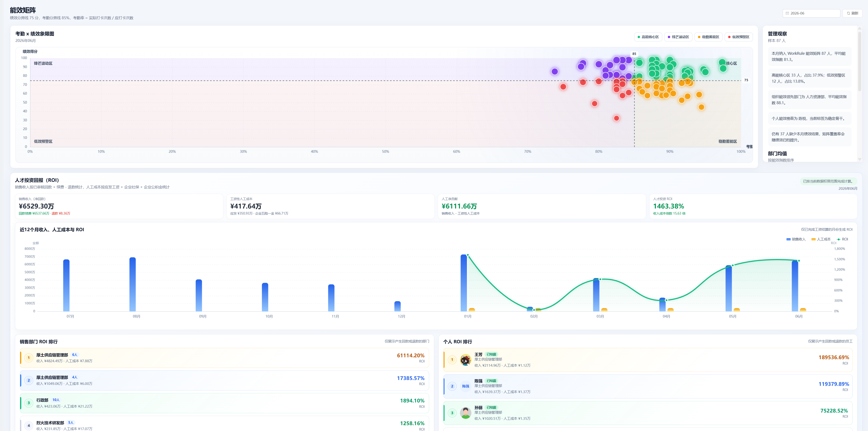Click the 10人 tag next to 行政部

click(x=56, y=400)
